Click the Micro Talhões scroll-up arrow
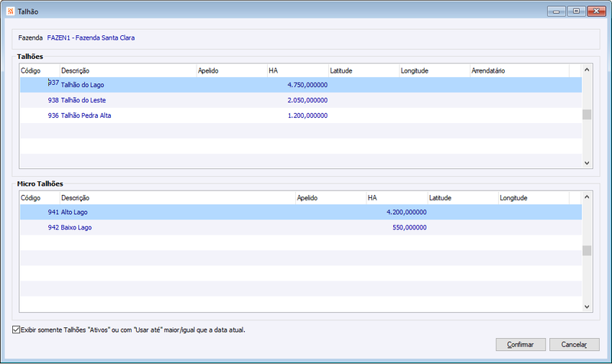The image size is (612, 364). (587, 197)
